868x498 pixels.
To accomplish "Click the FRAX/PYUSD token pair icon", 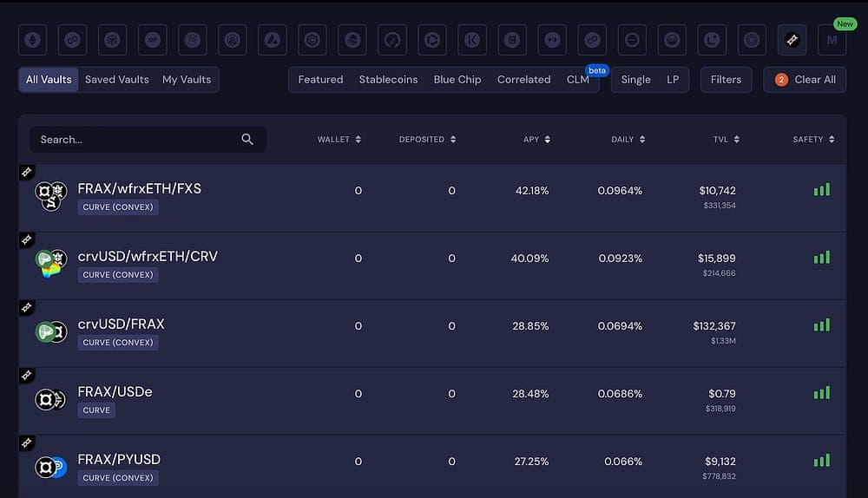I will point(51,468).
